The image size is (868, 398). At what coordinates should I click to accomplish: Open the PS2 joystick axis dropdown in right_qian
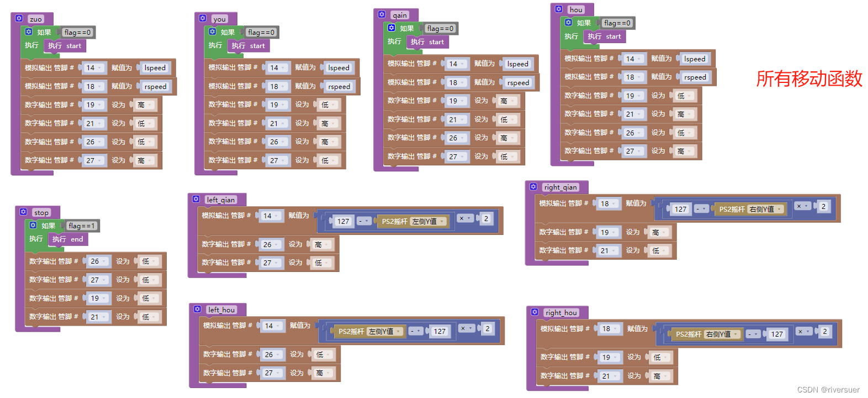pos(766,210)
